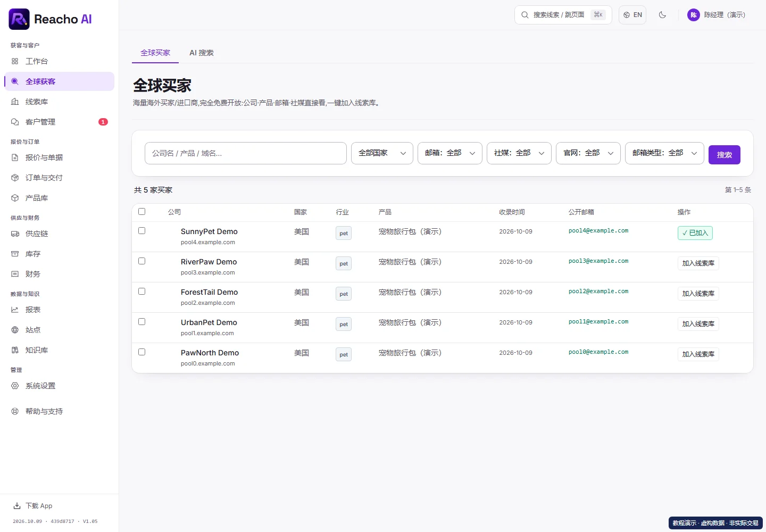Focus the 公司名 / 产品 / 域名 search field
766x532 pixels.
click(246, 153)
